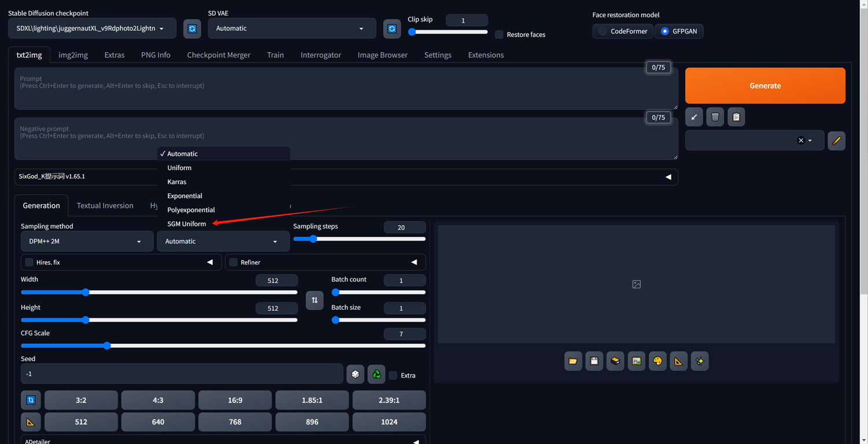Click the green recycle reuse seed icon

pyautogui.click(x=376, y=375)
